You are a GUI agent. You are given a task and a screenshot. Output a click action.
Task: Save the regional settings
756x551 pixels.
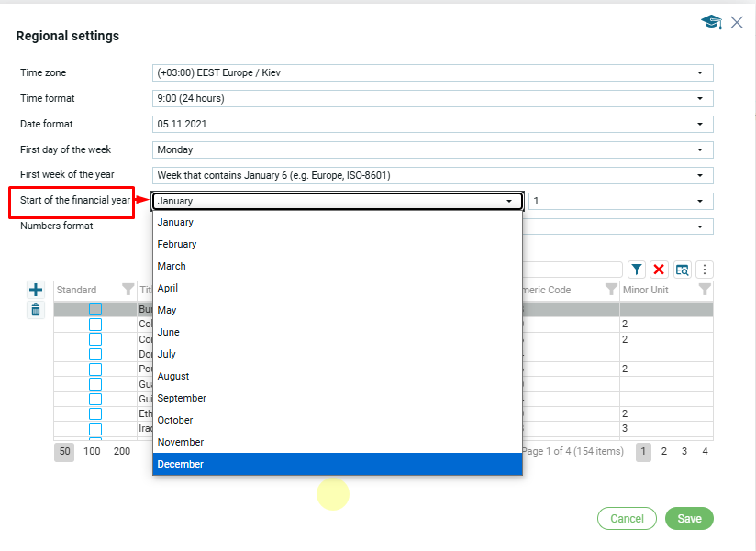(x=688, y=519)
